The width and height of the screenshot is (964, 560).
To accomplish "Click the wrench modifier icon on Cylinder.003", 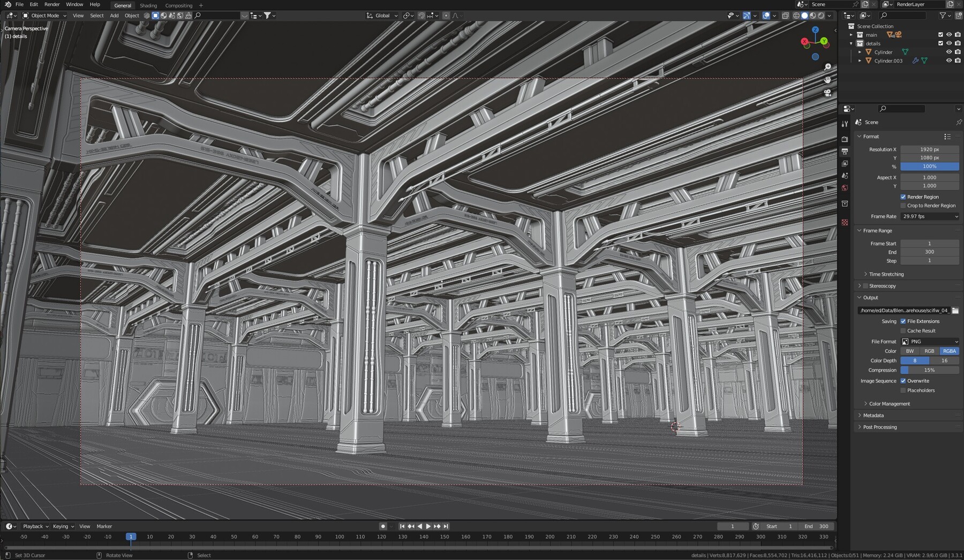I will [x=916, y=60].
